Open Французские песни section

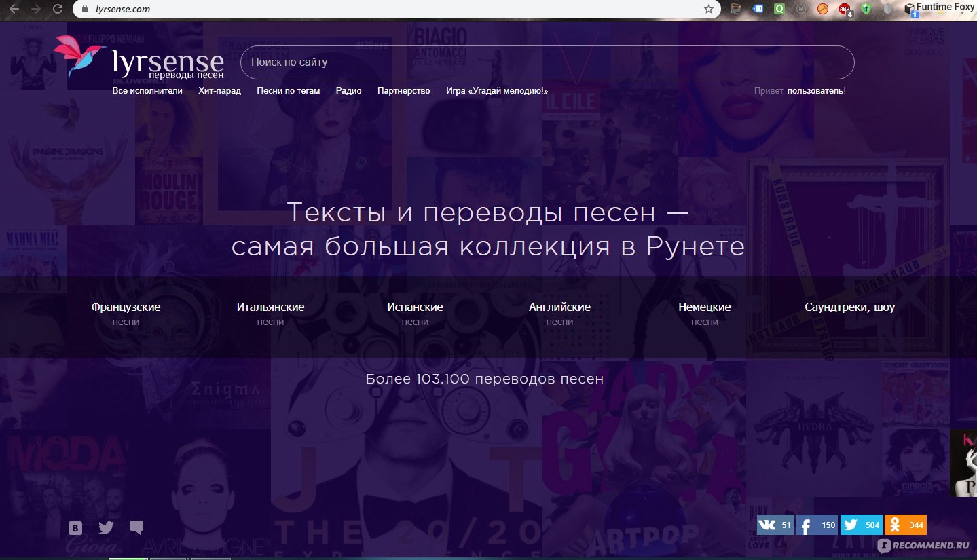tap(126, 314)
